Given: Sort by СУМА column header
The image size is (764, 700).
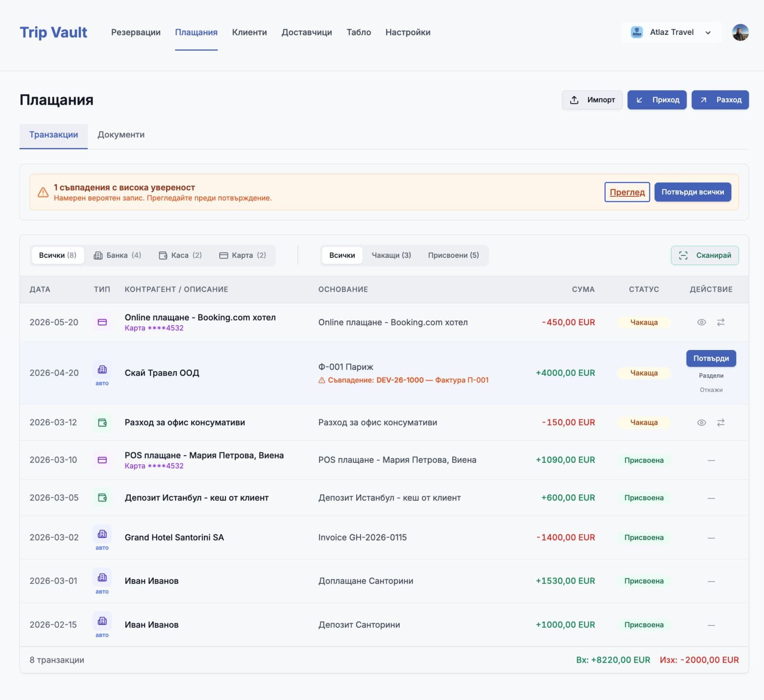Looking at the screenshot, I should pyautogui.click(x=583, y=289).
